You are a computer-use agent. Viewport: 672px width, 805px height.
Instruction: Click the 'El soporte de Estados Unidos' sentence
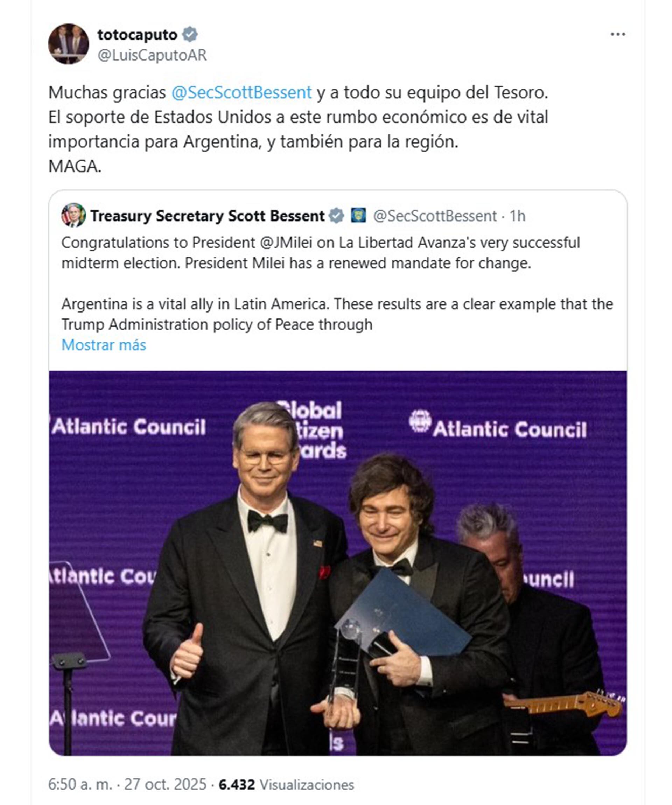(298, 117)
